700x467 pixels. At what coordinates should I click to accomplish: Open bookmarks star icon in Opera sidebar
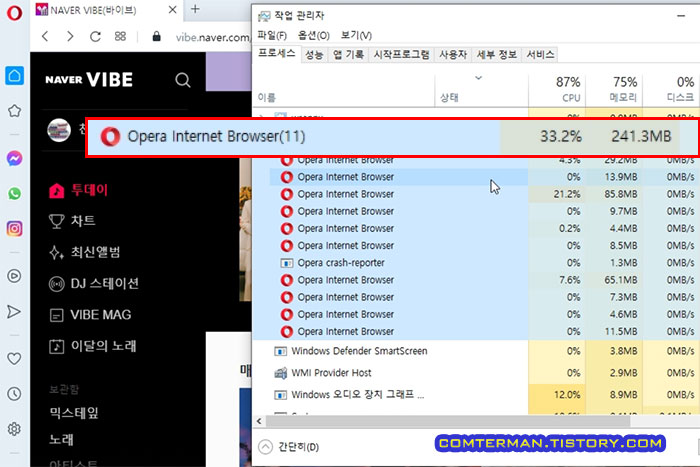[14, 111]
